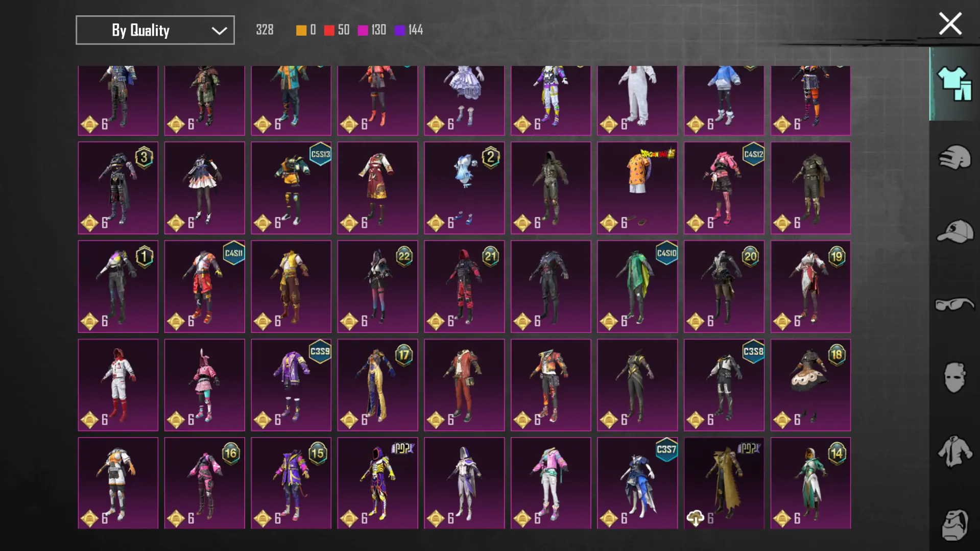Image resolution: width=980 pixels, height=551 pixels.
Task: Open the face mask category
Action: click(x=953, y=378)
